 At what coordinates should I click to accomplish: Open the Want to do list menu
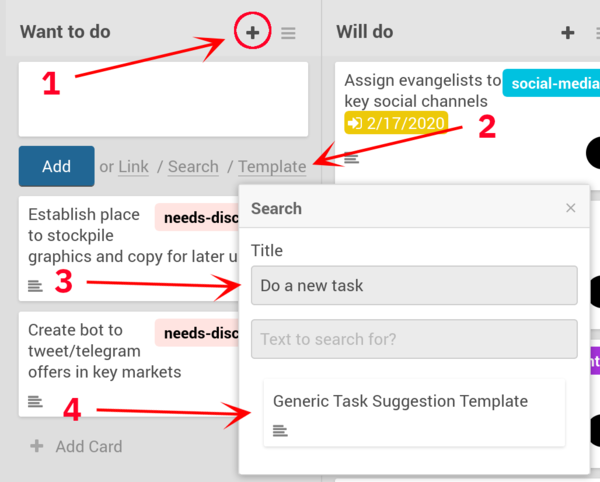coord(288,33)
